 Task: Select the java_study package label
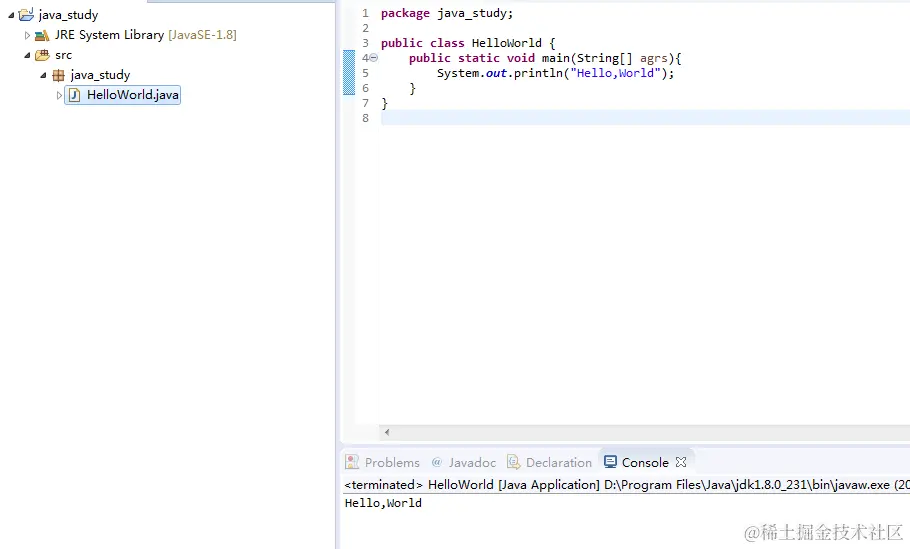click(100, 75)
